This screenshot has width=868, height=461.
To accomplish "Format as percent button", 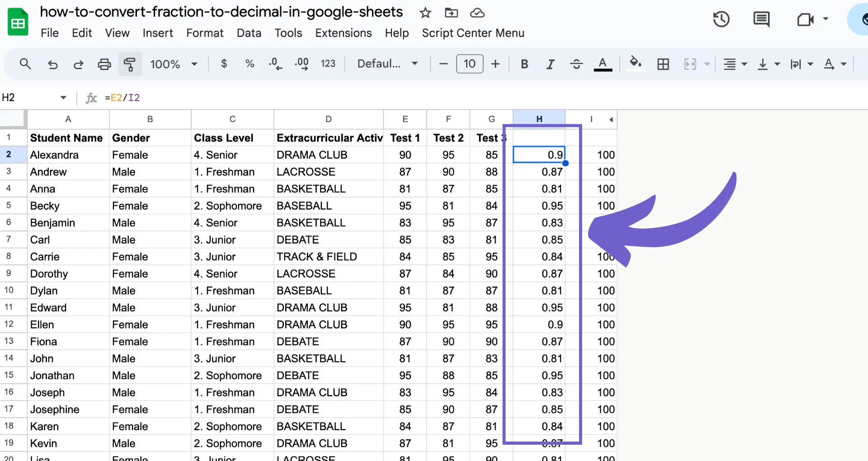I will [x=250, y=64].
